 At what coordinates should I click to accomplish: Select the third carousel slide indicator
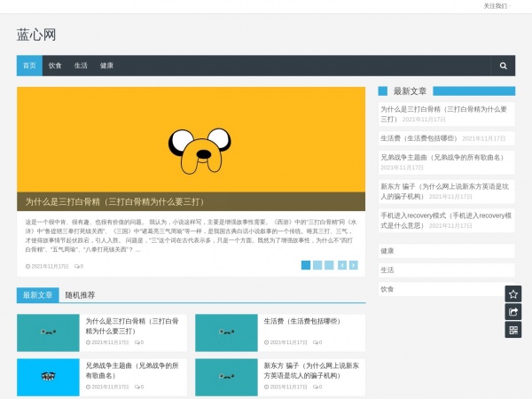(329, 265)
